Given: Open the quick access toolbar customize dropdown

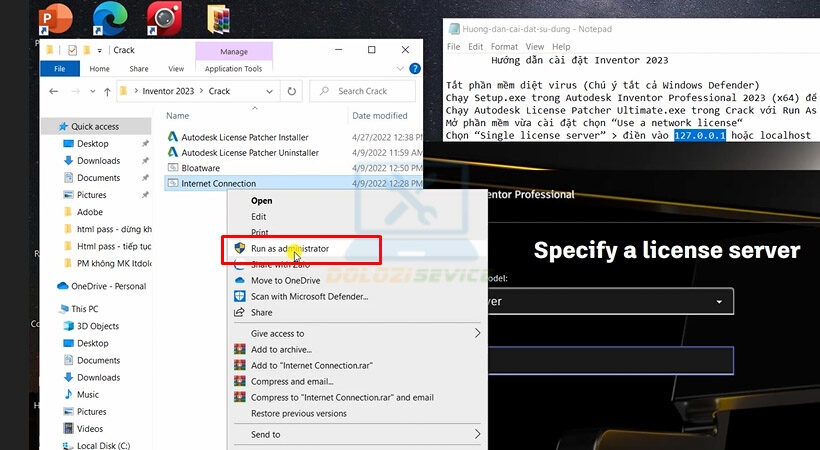Looking at the screenshot, I should click(99, 50).
